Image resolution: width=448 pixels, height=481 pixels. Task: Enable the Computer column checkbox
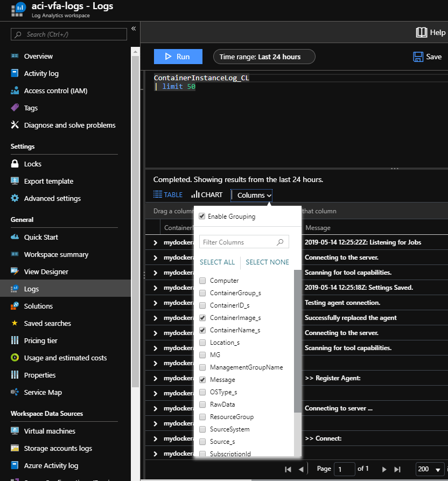click(x=202, y=280)
